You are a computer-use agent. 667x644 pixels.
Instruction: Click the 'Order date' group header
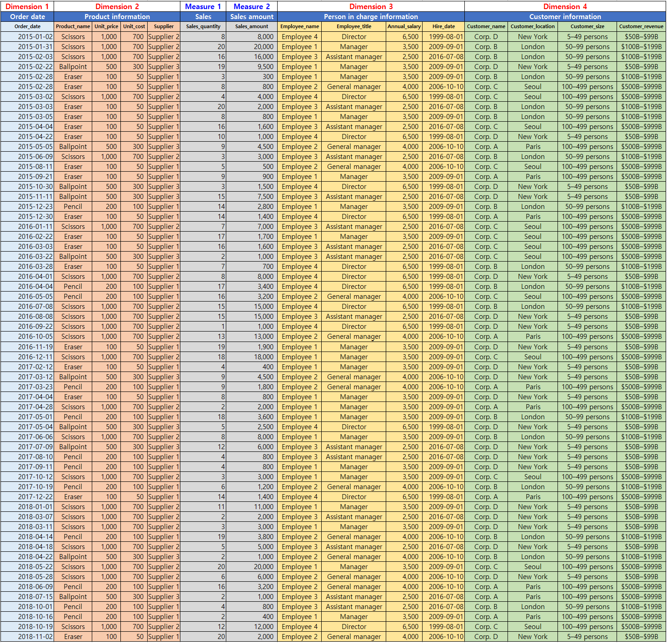pos(27,16)
